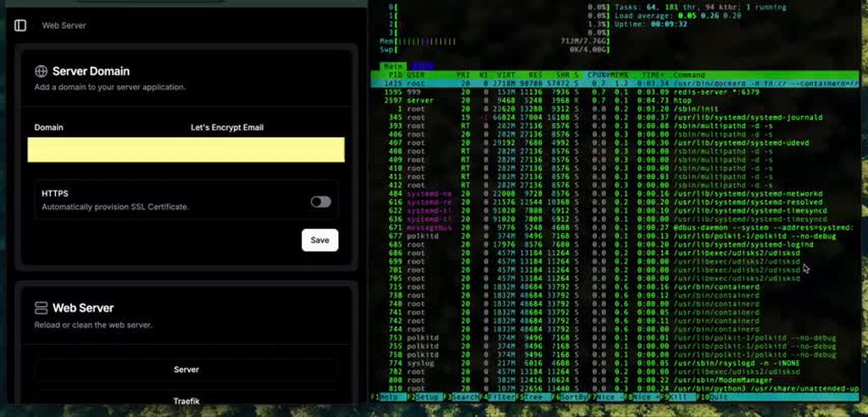Open the Traefik actions dropdown

[x=186, y=400]
